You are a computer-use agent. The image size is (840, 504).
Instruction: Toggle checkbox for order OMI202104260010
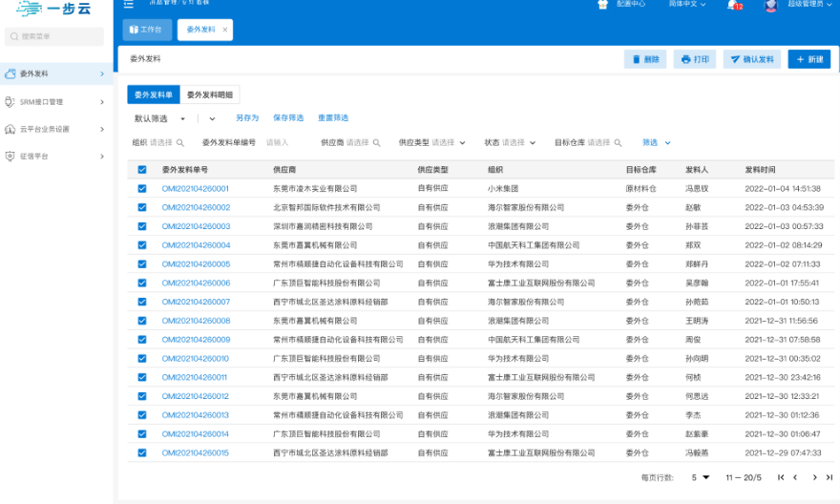142,359
